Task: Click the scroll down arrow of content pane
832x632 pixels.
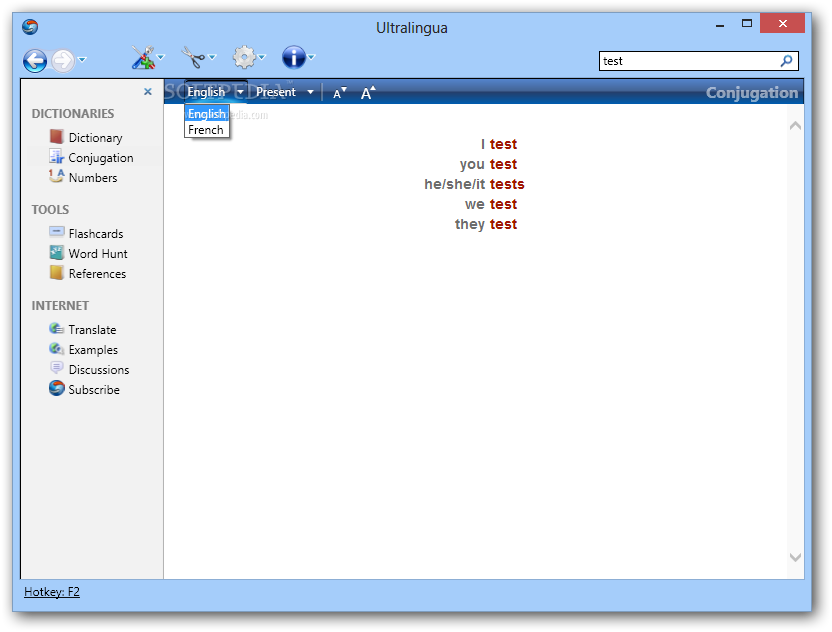Action: [795, 557]
